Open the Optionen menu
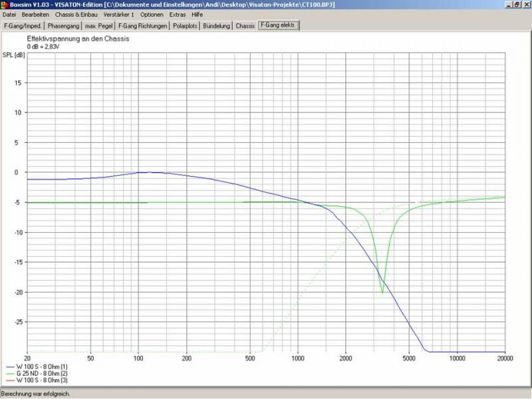Image resolution: width=532 pixels, height=399 pixels. coord(152,14)
